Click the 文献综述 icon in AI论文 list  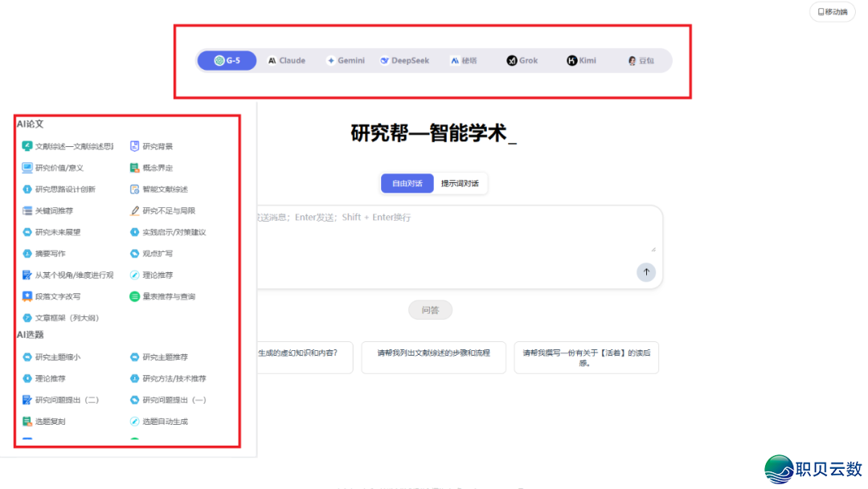pos(27,147)
